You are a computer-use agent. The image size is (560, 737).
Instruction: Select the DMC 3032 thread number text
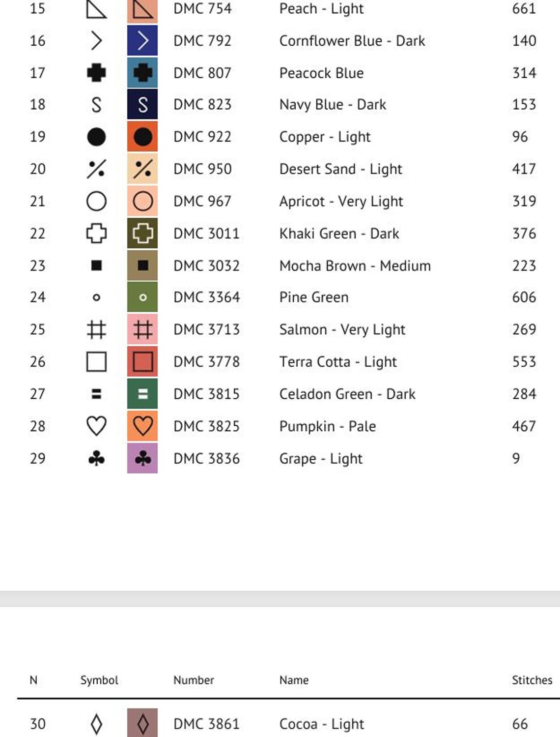click(x=206, y=265)
